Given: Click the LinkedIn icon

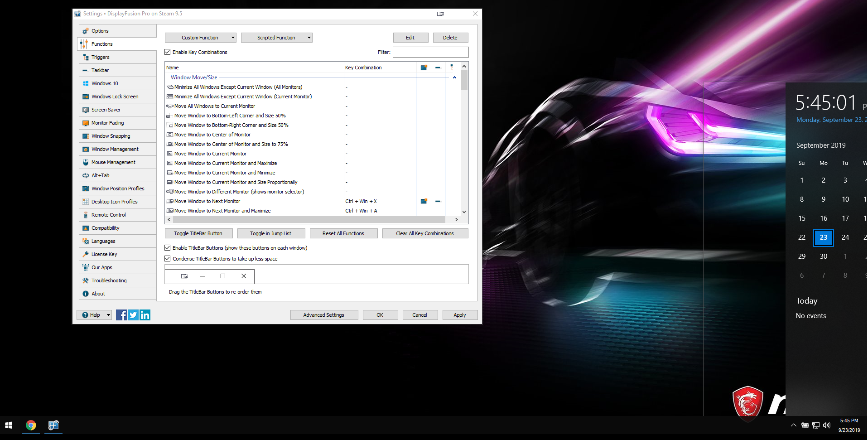Looking at the screenshot, I should tap(145, 315).
